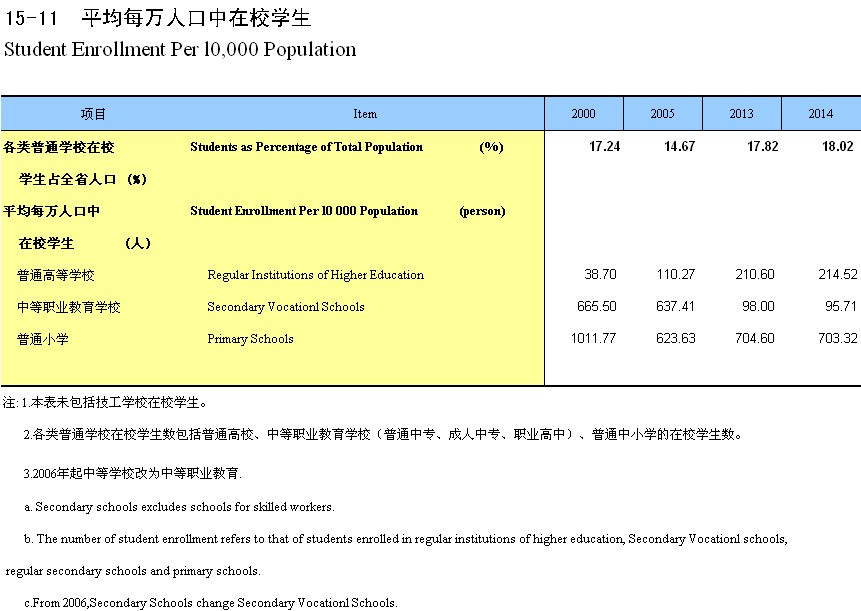Select the value 17.24 for 2000

point(604,147)
